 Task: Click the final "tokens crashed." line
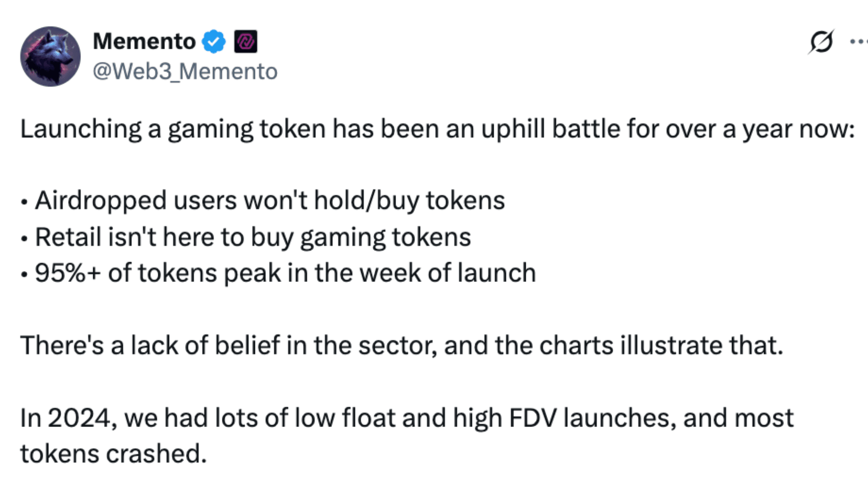[113, 454]
